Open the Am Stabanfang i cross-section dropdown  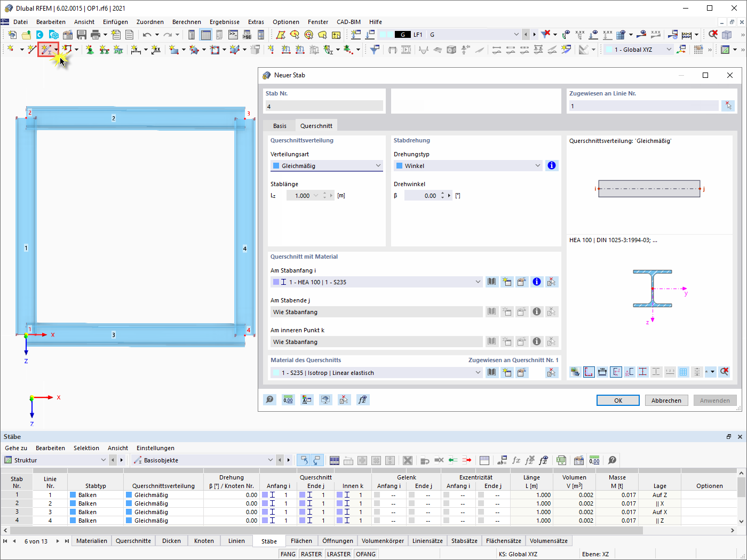pyautogui.click(x=377, y=282)
